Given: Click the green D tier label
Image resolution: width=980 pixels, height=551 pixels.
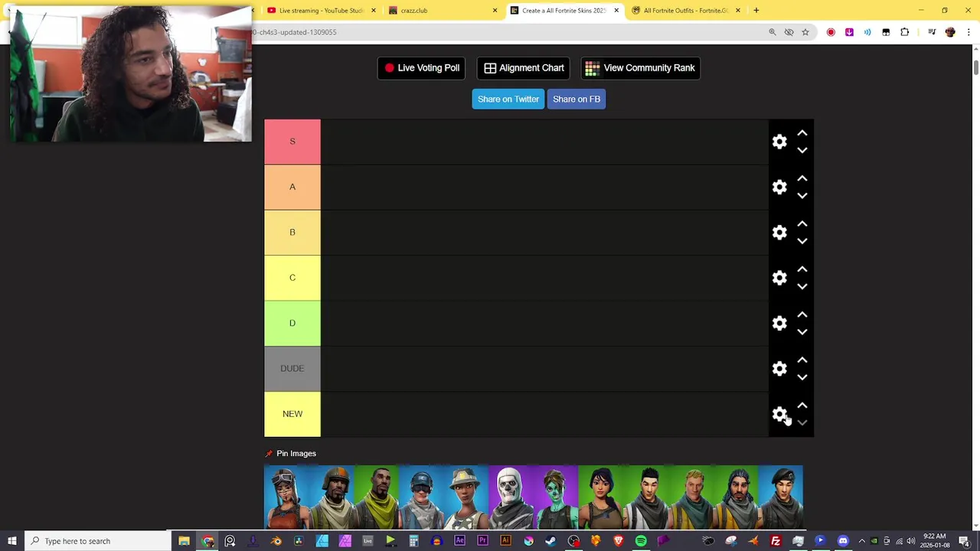Looking at the screenshot, I should [292, 323].
